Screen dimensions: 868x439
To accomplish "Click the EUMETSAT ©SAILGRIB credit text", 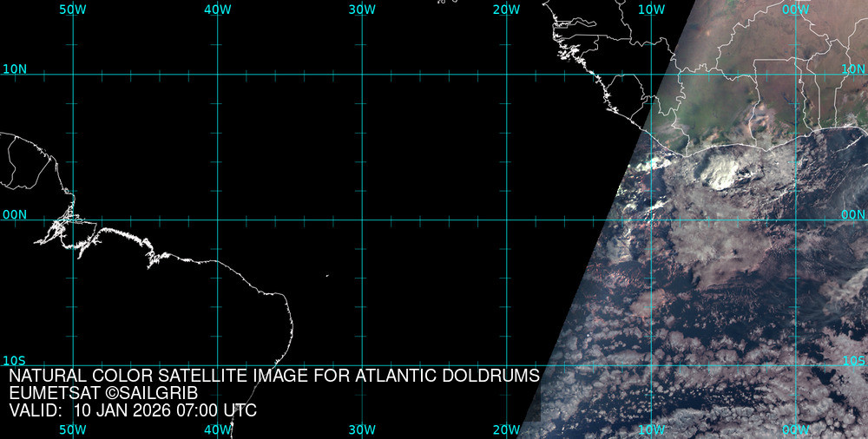I will pyautogui.click(x=103, y=393).
